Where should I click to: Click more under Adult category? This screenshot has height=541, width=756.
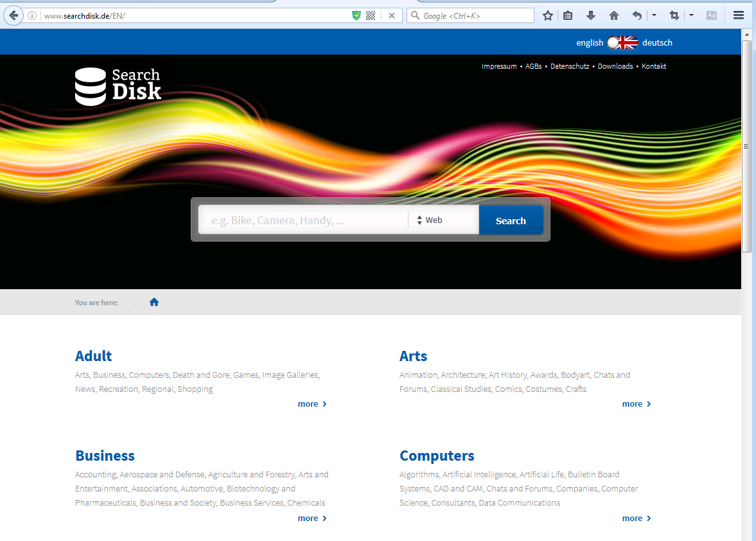tap(312, 404)
